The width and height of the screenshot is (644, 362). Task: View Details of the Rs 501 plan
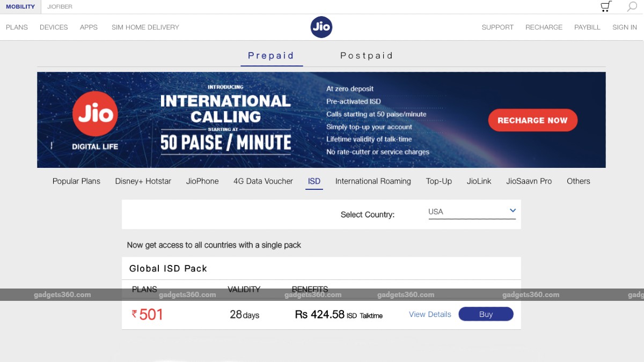coord(429,314)
